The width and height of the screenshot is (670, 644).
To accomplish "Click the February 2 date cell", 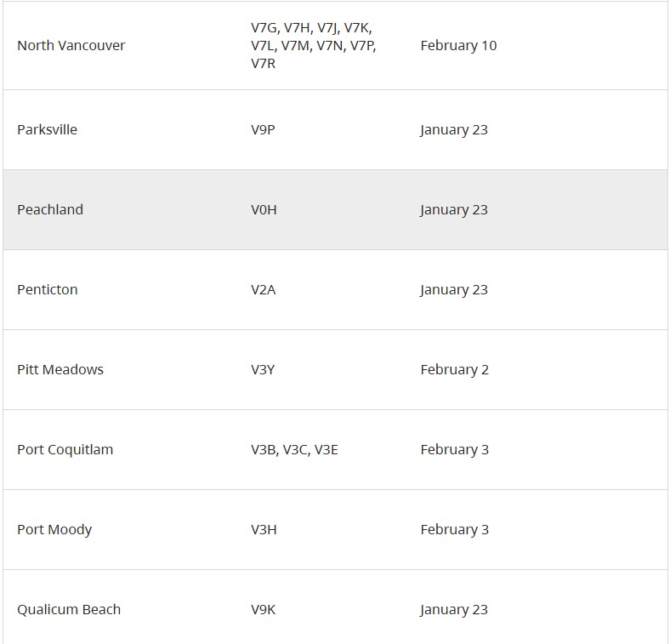I will tap(454, 370).
